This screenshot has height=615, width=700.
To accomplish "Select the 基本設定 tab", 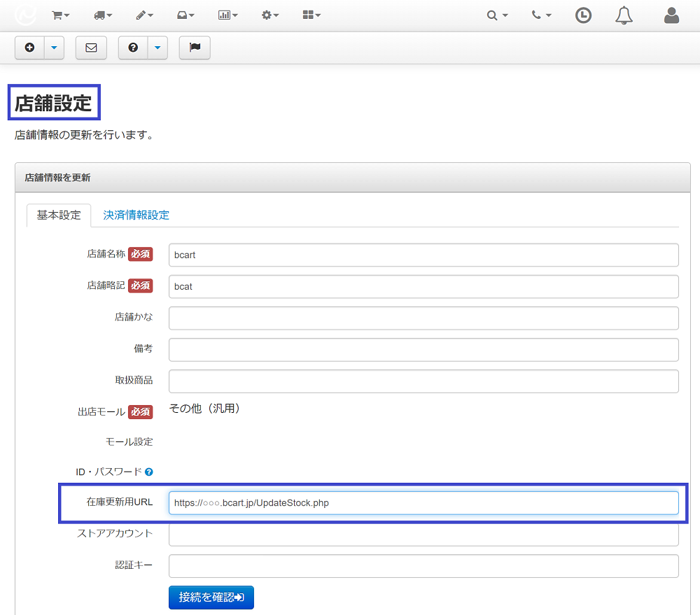I will click(59, 215).
